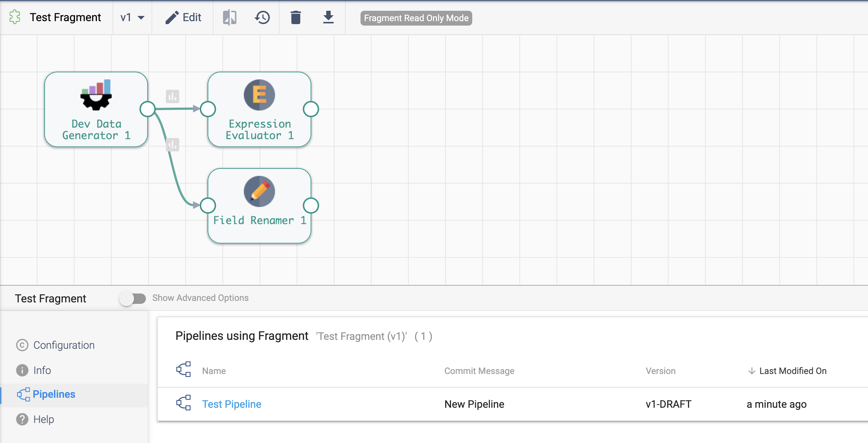Click the Info circle icon
Image resolution: width=868 pixels, height=443 pixels.
pyautogui.click(x=22, y=370)
